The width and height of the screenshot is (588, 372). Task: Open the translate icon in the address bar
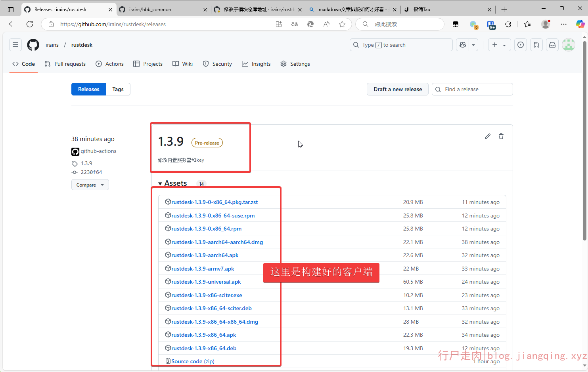click(295, 24)
